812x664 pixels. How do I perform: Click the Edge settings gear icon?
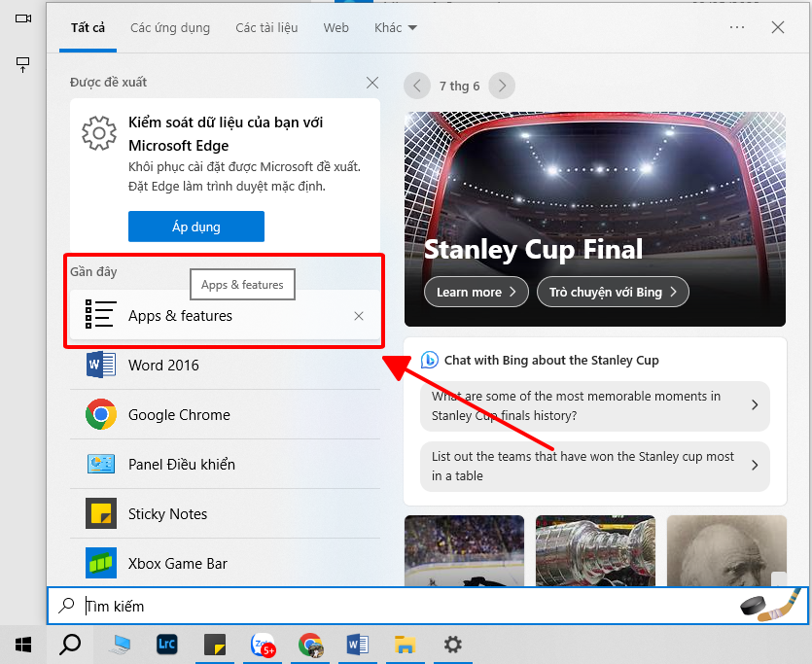click(x=99, y=133)
